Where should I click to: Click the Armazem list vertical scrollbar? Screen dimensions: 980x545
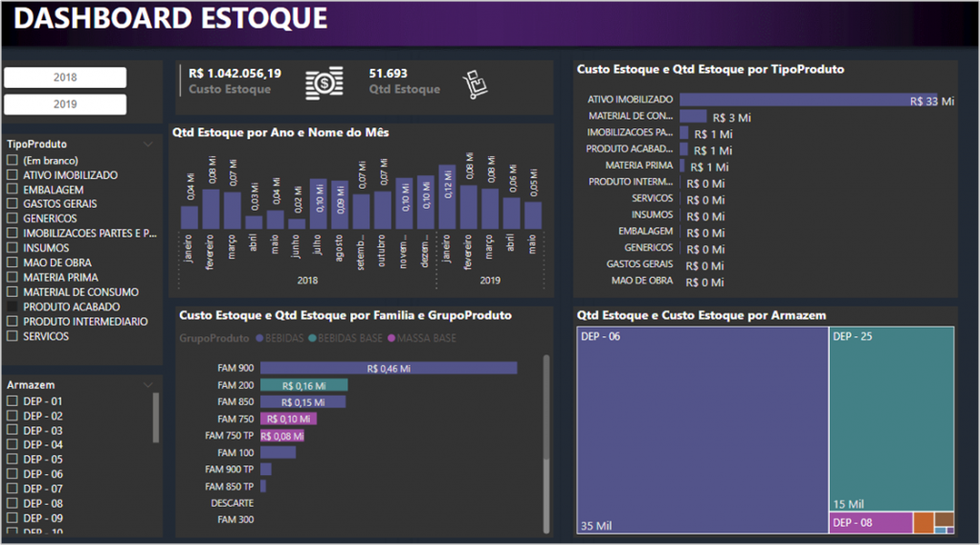tap(156, 418)
